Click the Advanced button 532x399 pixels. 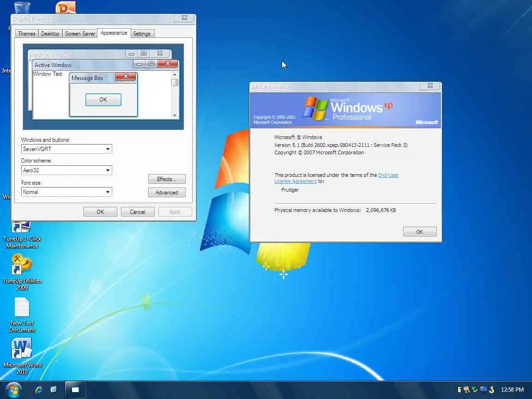[x=167, y=193]
